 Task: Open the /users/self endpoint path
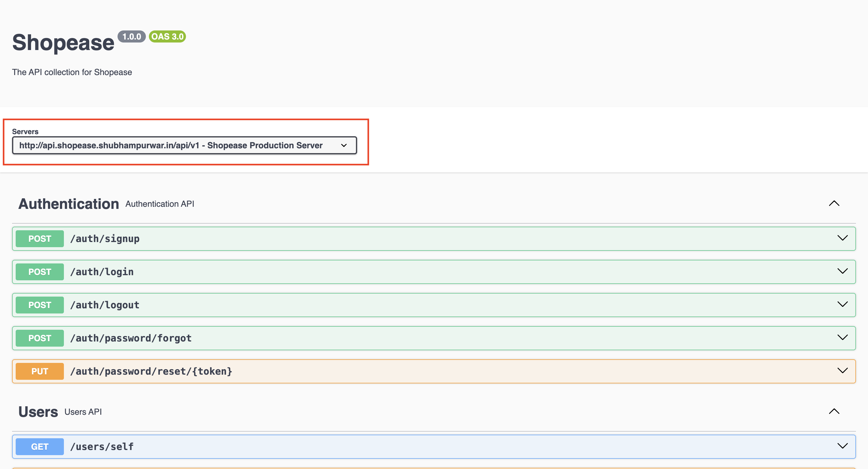point(102,446)
